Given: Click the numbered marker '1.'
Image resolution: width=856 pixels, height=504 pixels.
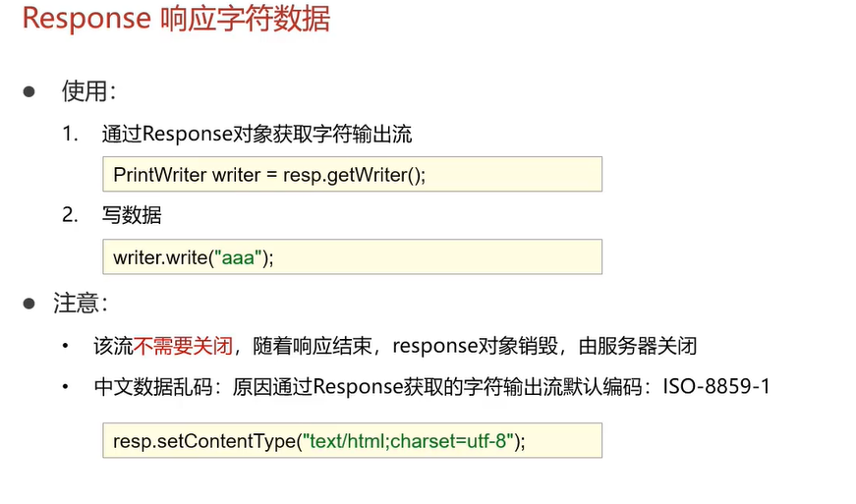Looking at the screenshot, I should click(x=71, y=134).
